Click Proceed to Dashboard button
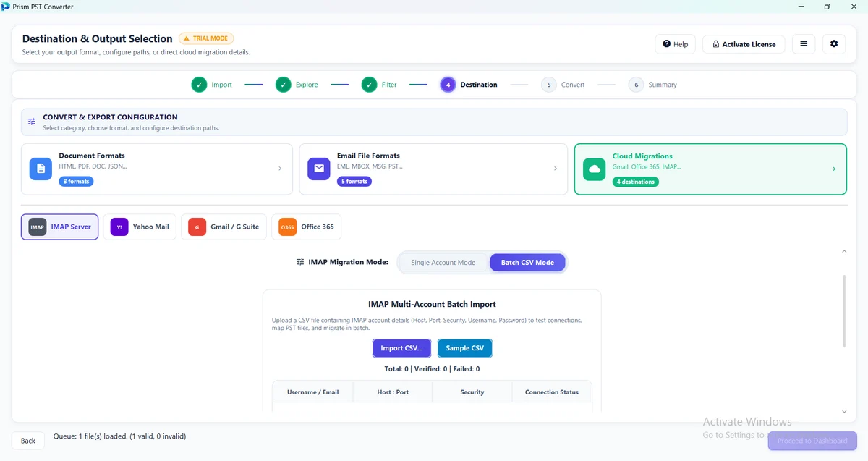This screenshot has height=461, width=868. 812,441
